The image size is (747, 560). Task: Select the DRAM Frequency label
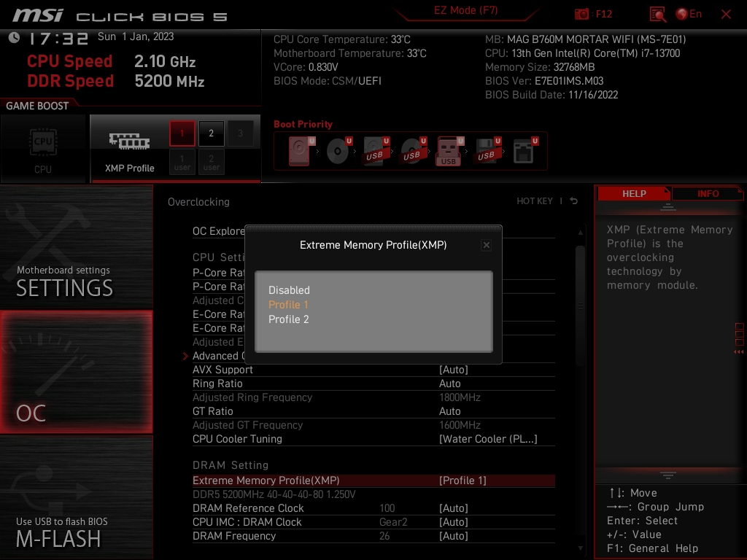click(234, 536)
